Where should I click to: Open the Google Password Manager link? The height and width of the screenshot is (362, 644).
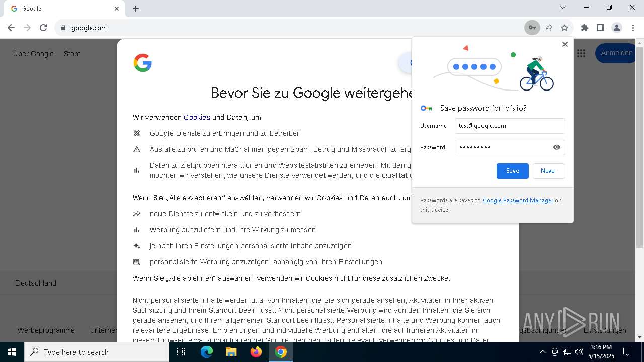(518, 200)
